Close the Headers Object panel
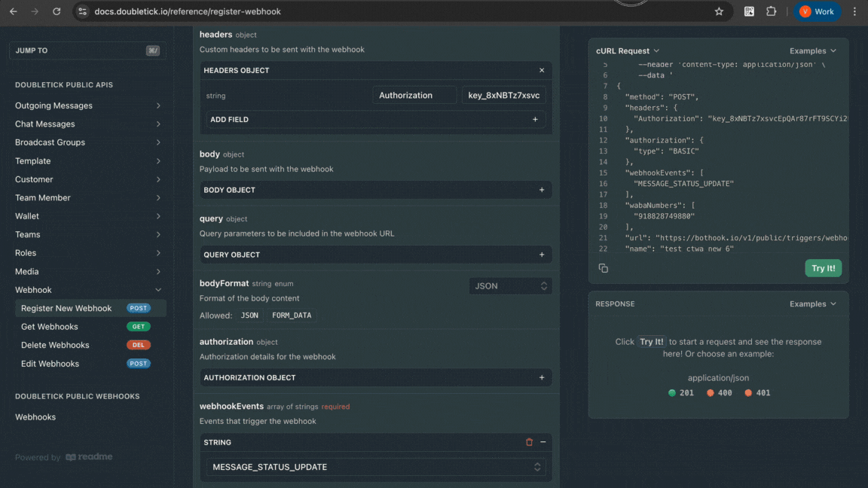Image resolution: width=868 pixels, height=488 pixels. (x=541, y=70)
